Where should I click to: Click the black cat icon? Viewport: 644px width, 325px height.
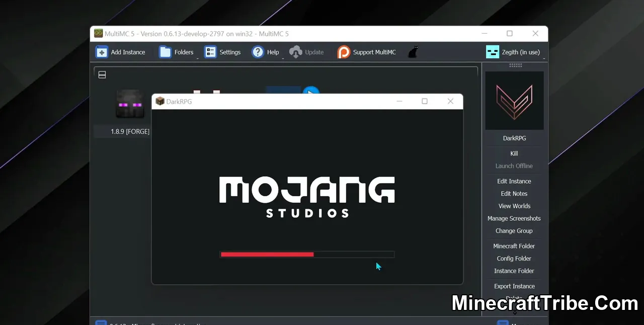(413, 52)
